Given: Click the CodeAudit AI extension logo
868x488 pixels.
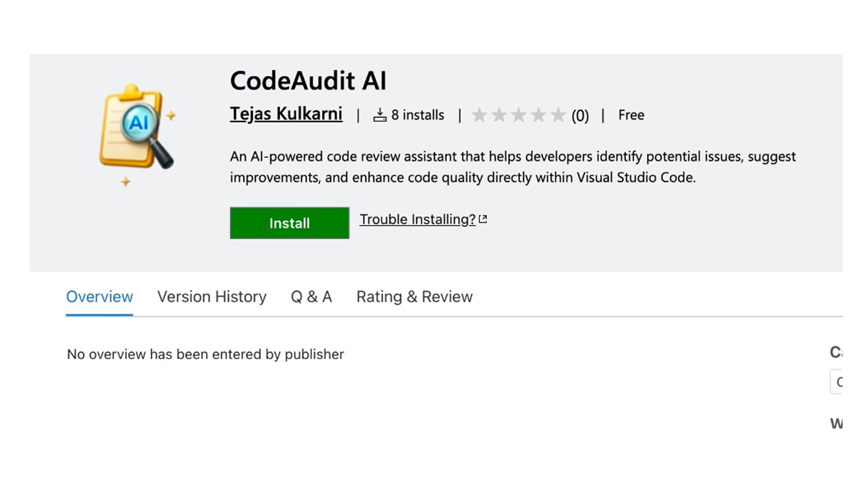Looking at the screenshot, I should point(137,135).
